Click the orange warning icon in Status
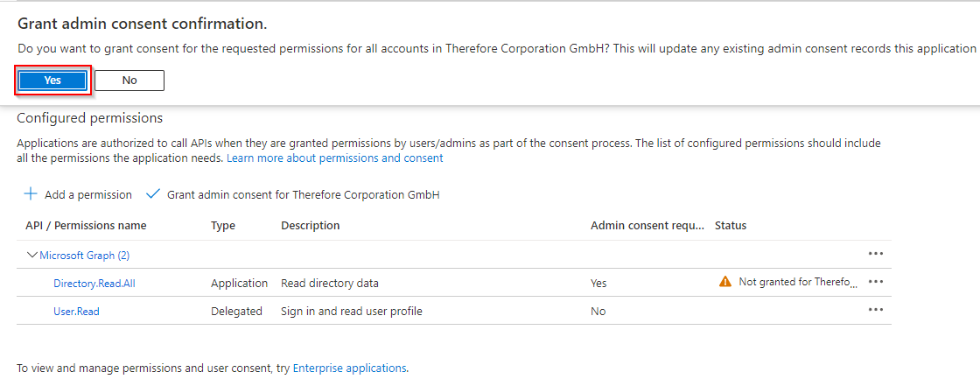This screenshot has width=980, height=386. click(x=725, y=282)
